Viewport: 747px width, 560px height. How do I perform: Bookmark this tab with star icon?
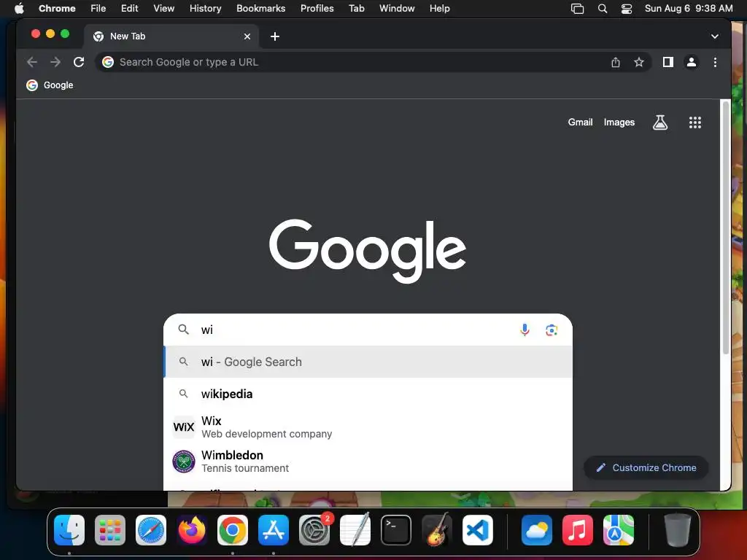[639, 62]
